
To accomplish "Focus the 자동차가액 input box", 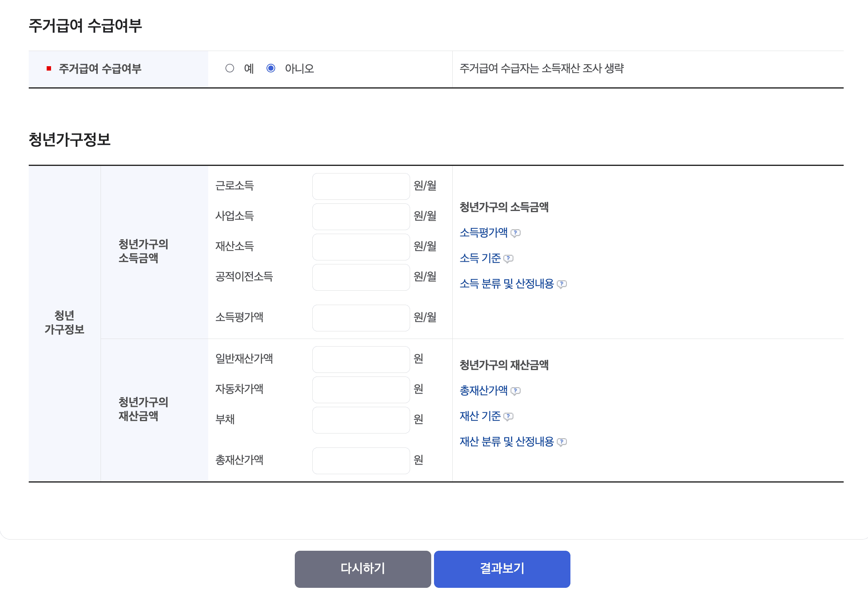I will tap(361, 390).
